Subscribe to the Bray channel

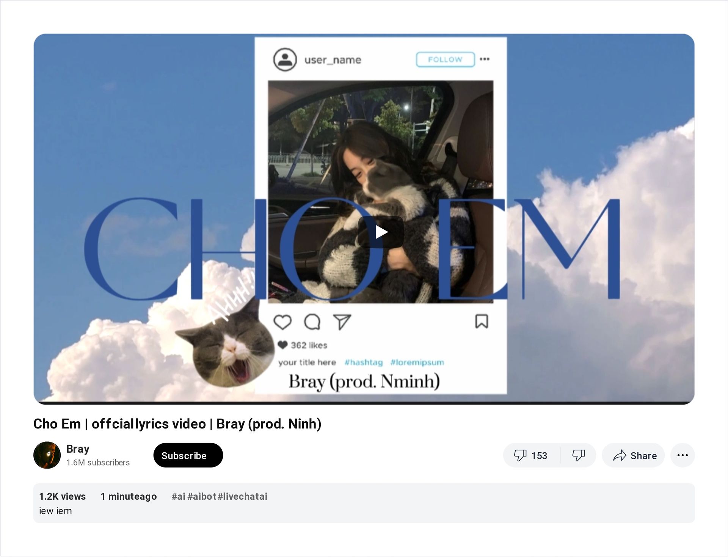point(188,455)
